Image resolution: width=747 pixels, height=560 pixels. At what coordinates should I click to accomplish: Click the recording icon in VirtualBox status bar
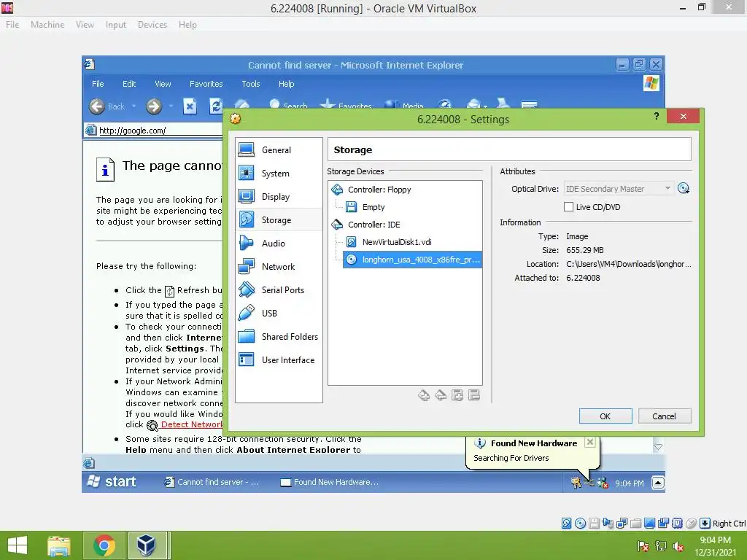pyautogui.click(x=663, y=524)
